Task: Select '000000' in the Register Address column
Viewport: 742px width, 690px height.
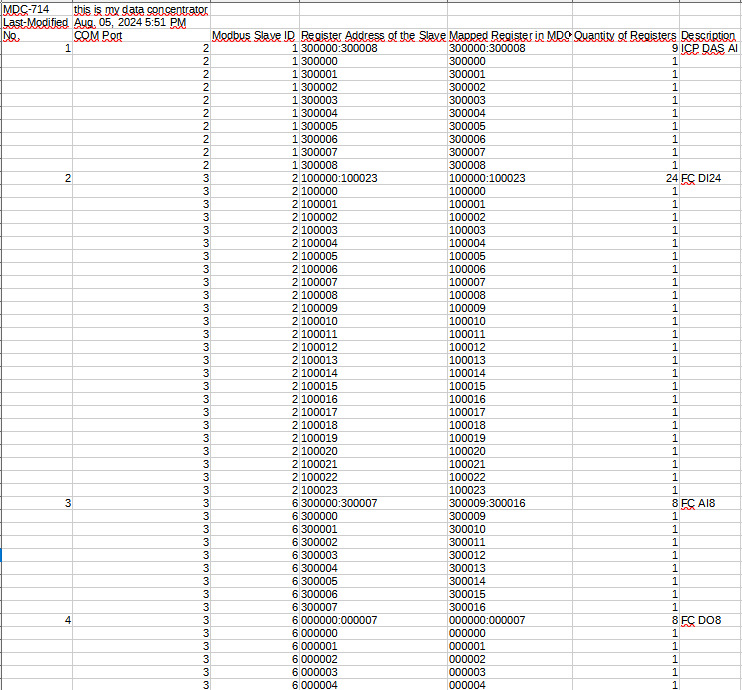Action: coord(373,633)
